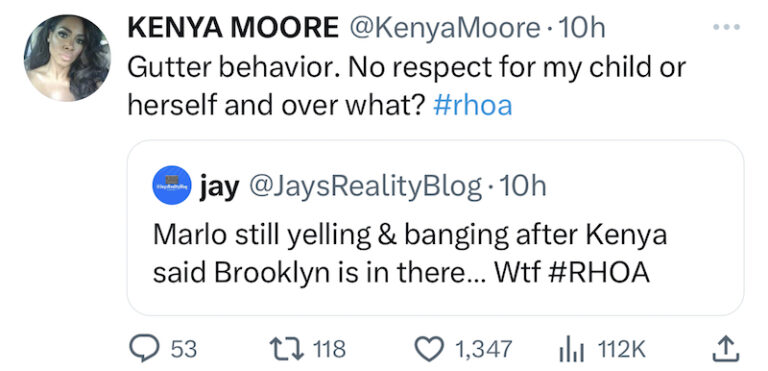Click the #rhoa hashtag link
768x371 pixels.
(473, 105)
